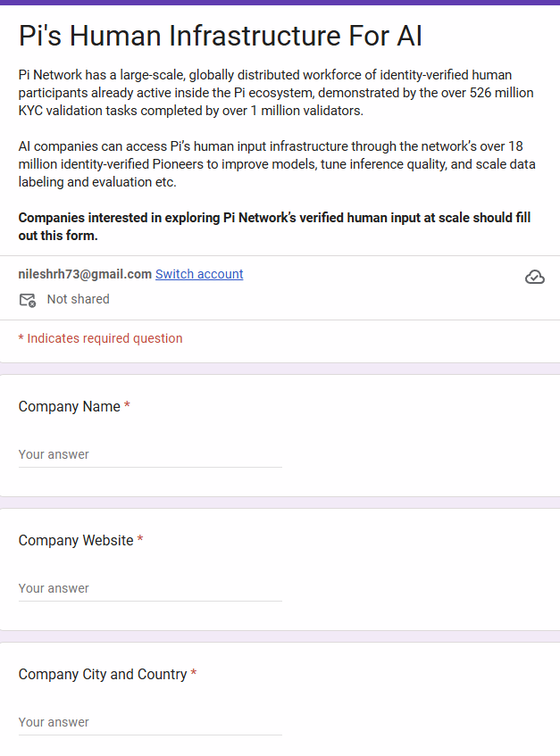This screenshot has height=756, width=560.
Task: Click inside the Company Website answer field
Action: coord(150,588)
